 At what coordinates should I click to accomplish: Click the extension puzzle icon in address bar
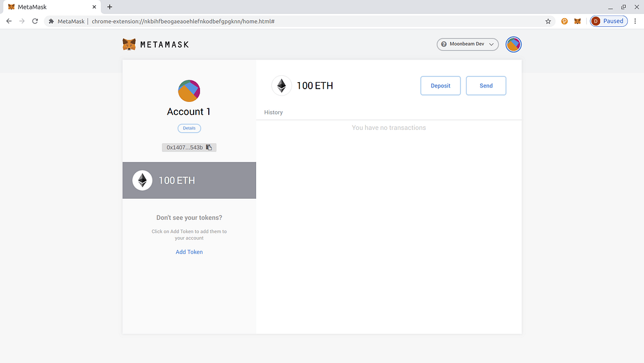[51, 22]
